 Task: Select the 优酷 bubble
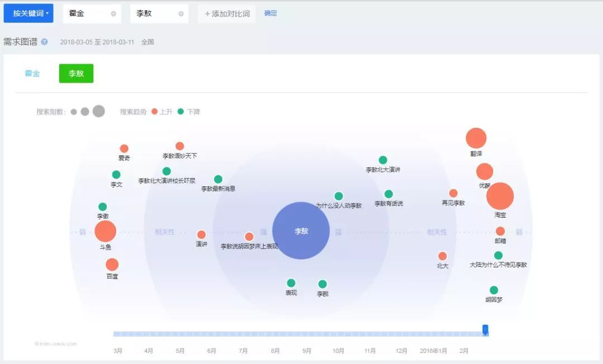(x=485, y=171)
